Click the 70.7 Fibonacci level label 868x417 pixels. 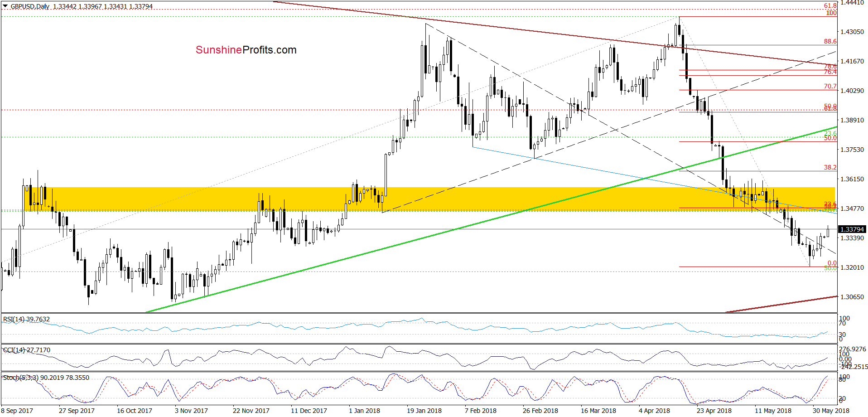click(x=830, y=86)
